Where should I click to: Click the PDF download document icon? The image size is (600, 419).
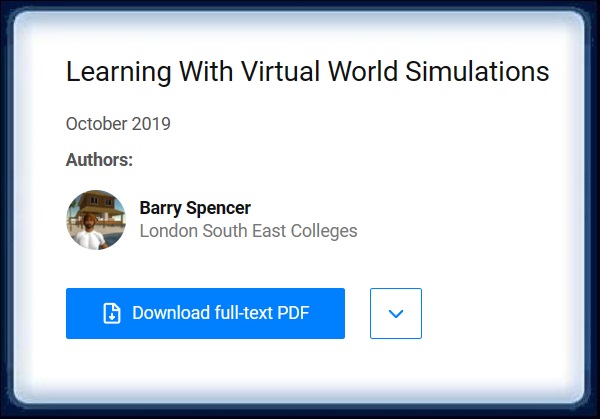coord(112,313)
